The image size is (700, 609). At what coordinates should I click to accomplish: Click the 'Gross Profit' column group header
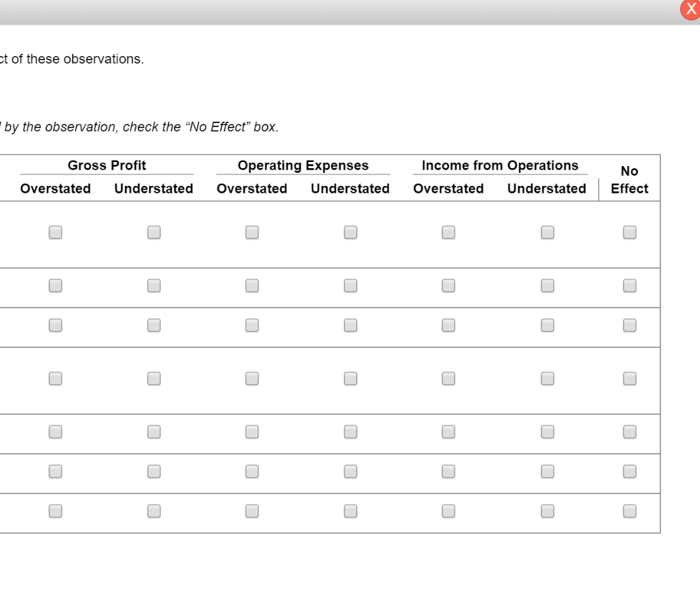[x=107, y=165]
